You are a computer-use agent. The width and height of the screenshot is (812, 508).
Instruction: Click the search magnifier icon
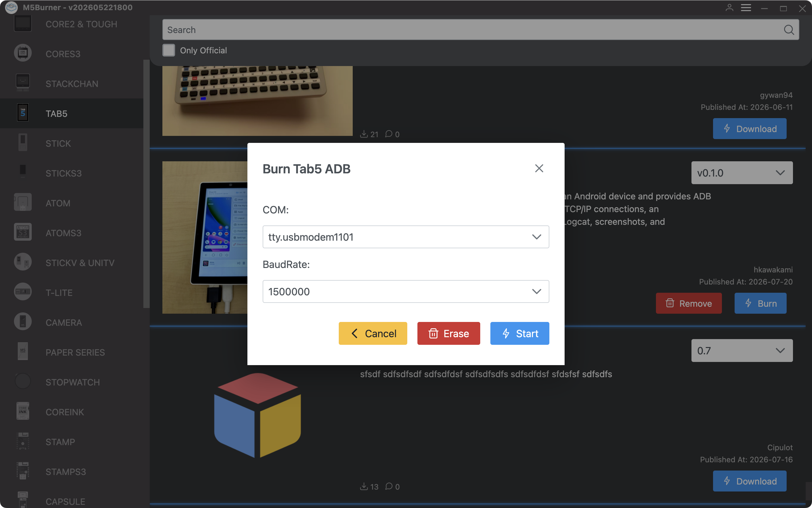789,30
